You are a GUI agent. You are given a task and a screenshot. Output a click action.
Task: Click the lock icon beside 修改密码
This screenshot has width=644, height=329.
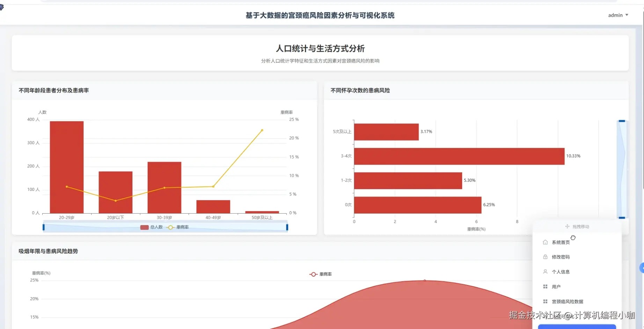tap(545, 257)
